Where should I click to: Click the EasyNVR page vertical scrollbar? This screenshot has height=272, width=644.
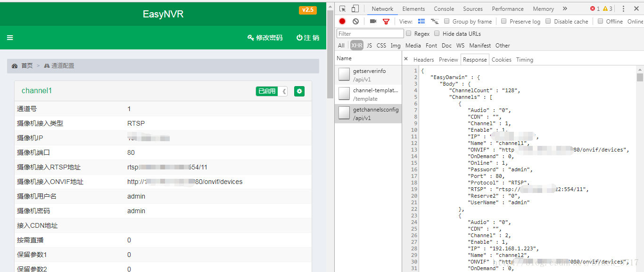click(330, 53)
